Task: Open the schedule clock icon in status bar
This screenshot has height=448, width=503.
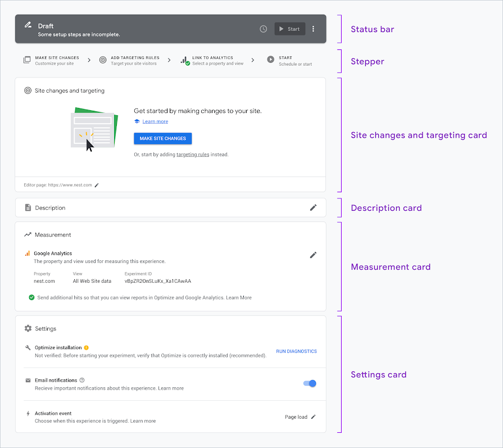Action: click(x=263, y=29)
